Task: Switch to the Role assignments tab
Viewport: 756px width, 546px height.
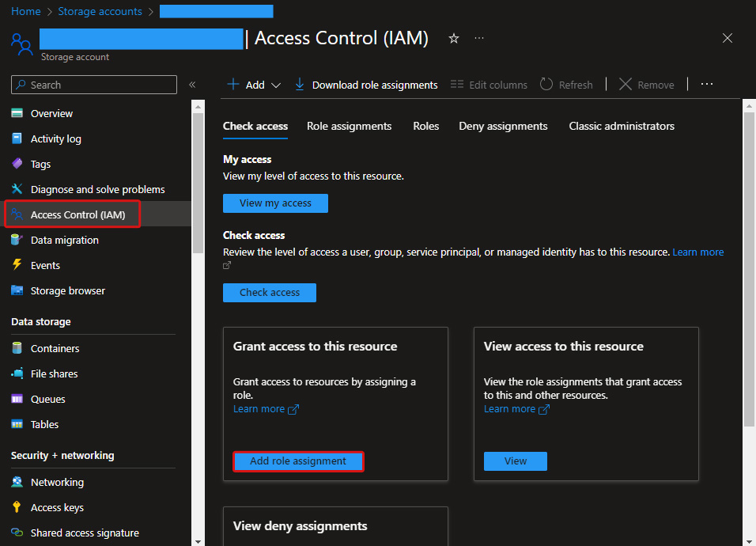Action: 349,127
